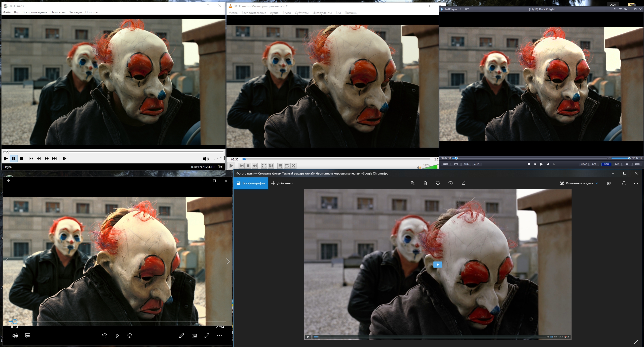Click the frame-step button in the top-left player
Image resolution: width=644 pixels, height=347 pixels.
(64, 158)
